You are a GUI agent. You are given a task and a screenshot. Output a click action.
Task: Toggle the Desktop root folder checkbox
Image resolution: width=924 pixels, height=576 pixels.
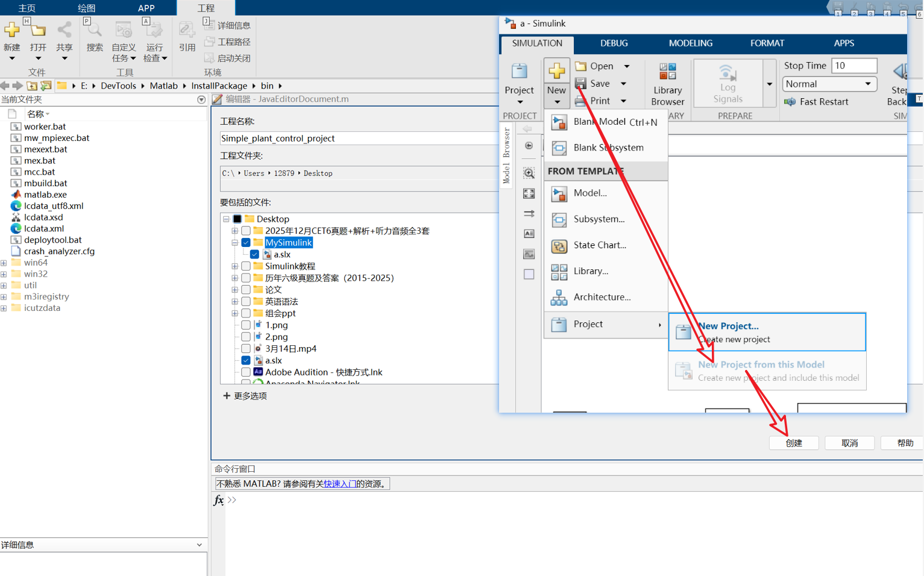237,219
